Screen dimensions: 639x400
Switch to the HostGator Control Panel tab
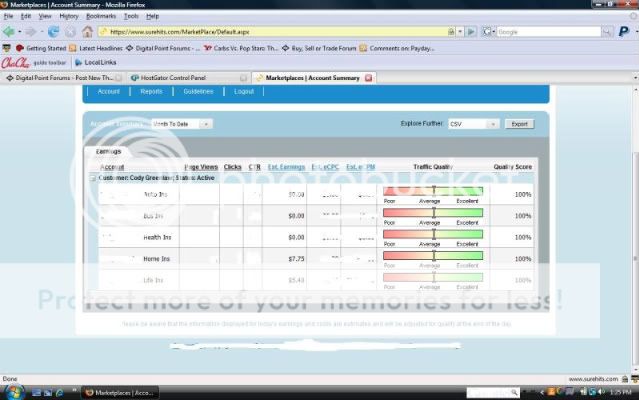point(188,78)
